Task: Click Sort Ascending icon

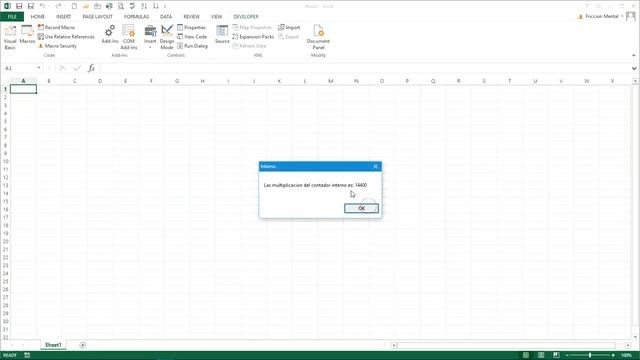Action: [x=144, y=6]
